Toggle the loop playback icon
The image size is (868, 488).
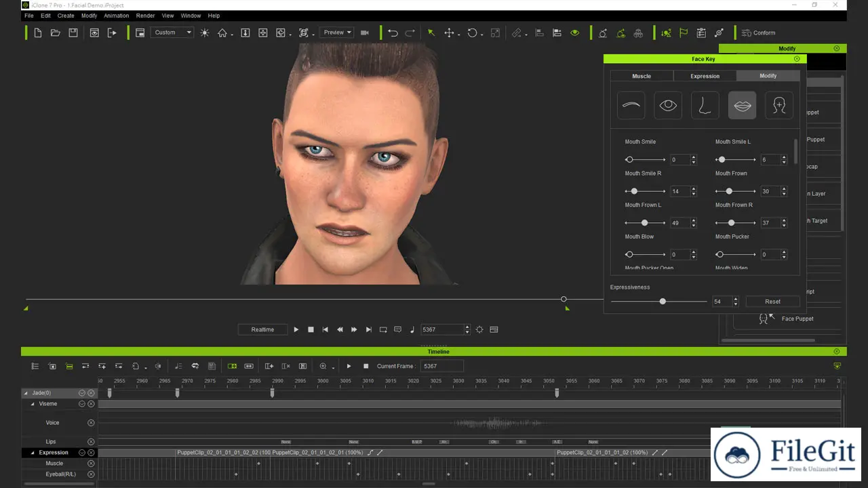click(383, 329)
